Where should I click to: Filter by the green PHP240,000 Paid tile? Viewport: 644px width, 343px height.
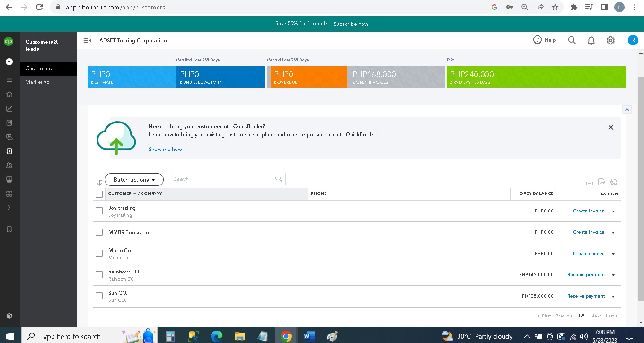pyautogui.click(x=536, y=77)
